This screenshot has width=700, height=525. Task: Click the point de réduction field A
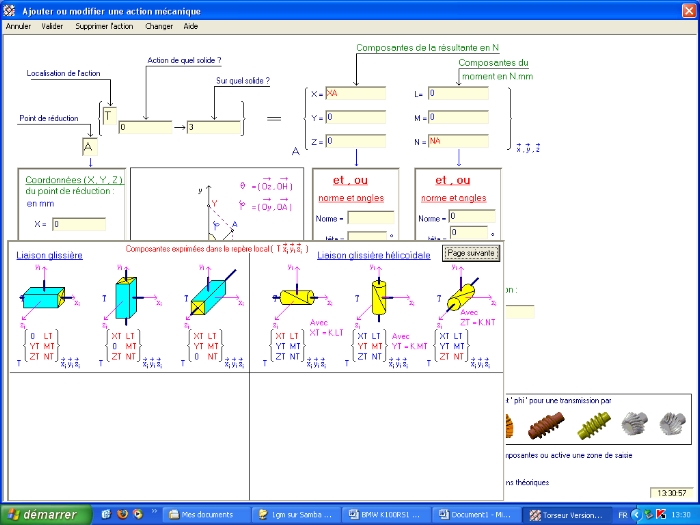[x=89, y=146]
